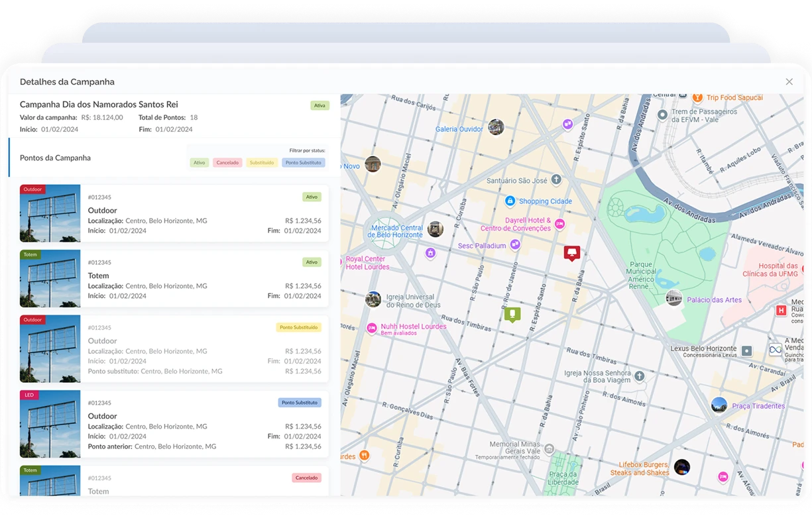Click Lexus Belo Horizonte dealership pin

click(747, 351)
